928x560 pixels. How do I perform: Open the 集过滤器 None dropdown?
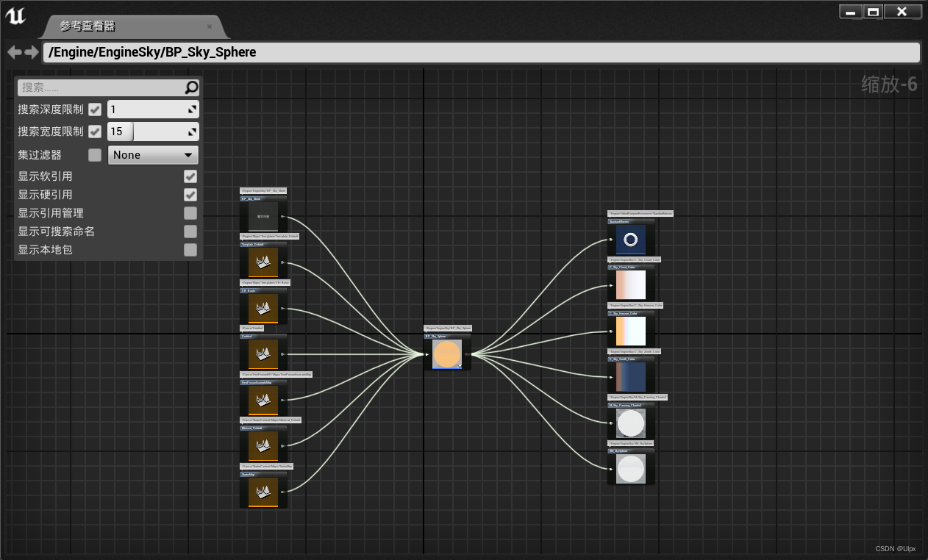[x=152, y=154]
